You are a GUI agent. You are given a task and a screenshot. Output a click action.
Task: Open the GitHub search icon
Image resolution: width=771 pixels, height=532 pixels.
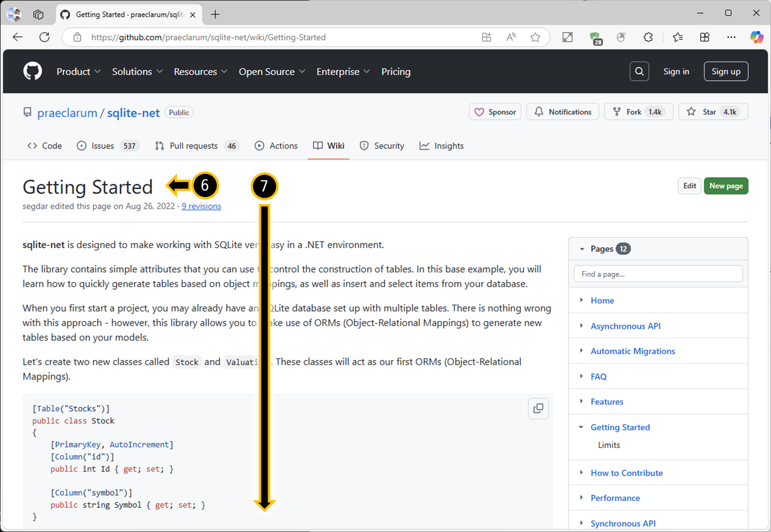(639, 72)
